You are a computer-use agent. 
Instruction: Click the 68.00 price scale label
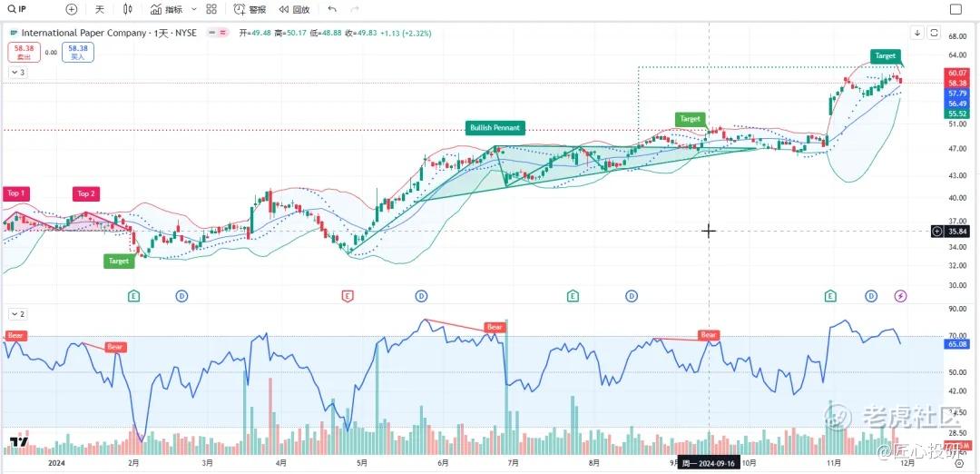click(x=957, y=36)
